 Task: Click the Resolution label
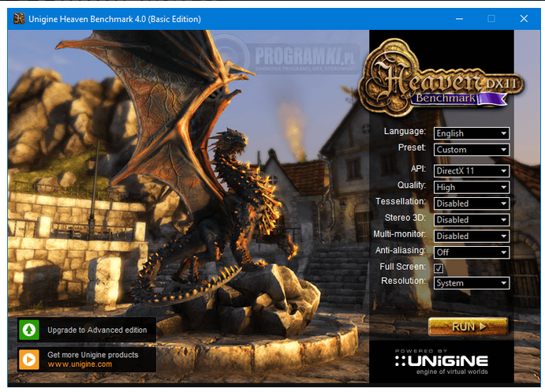pos(403,281)
